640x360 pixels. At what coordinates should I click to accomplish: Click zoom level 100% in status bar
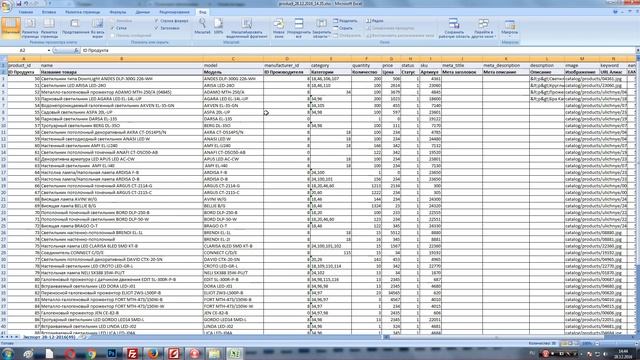point(587,344)
